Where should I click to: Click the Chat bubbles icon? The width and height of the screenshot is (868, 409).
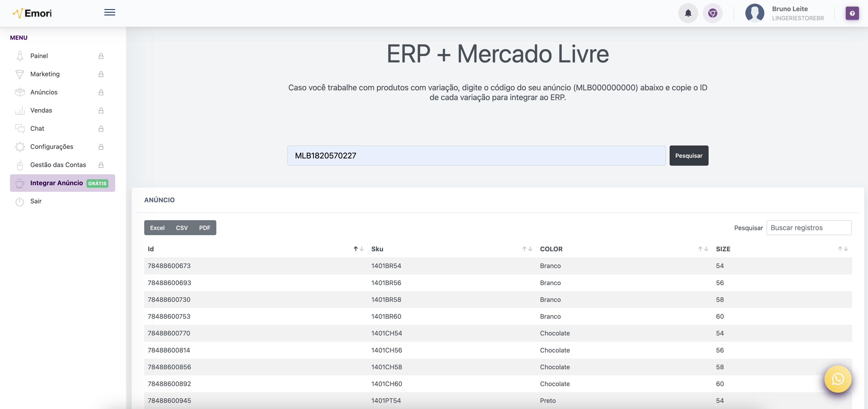(20, 128)
